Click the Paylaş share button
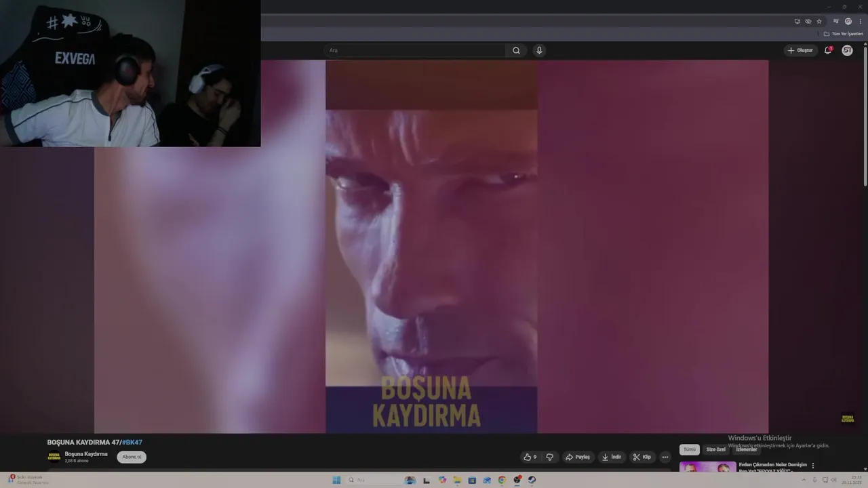The height and width of the screenshot is (488, 868). tap(578, 457)
